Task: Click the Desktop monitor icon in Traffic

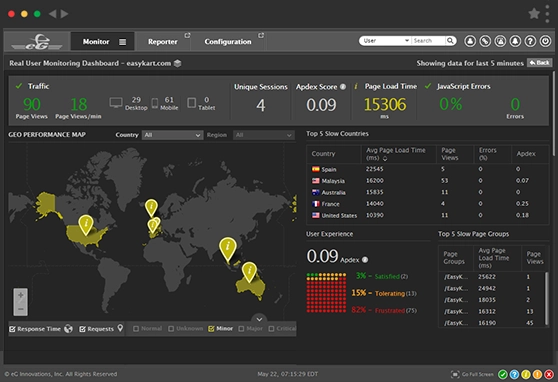Action: coord(116,103)
